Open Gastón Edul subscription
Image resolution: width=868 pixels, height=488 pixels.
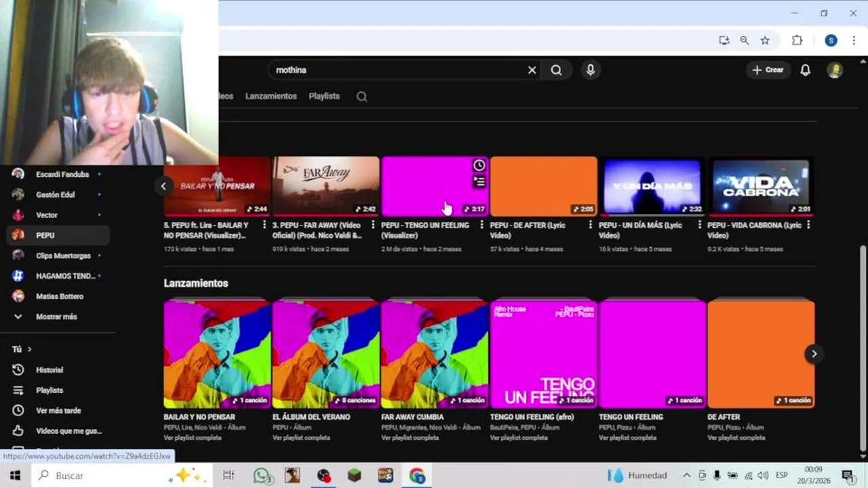tap(58, 195)
